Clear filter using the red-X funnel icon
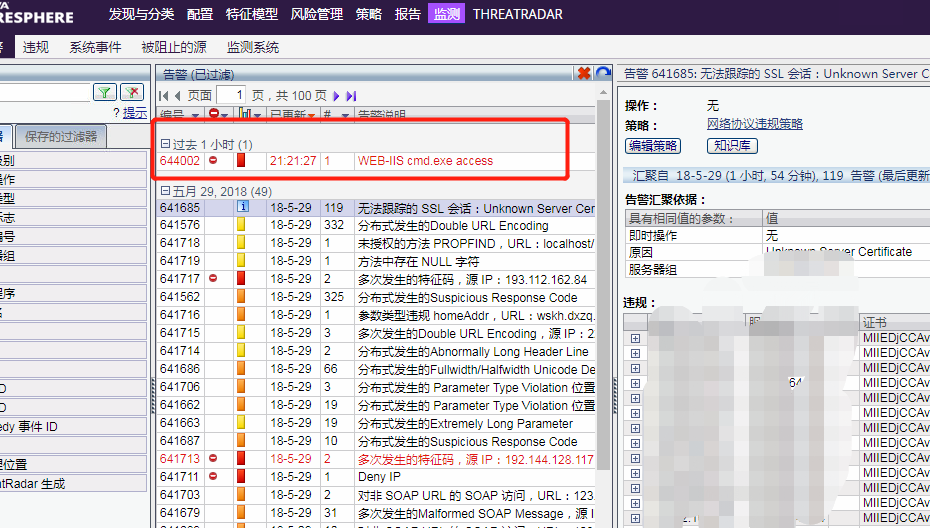Image resolution: width=930 pixels, height=528 pixels. pos(132,92)
